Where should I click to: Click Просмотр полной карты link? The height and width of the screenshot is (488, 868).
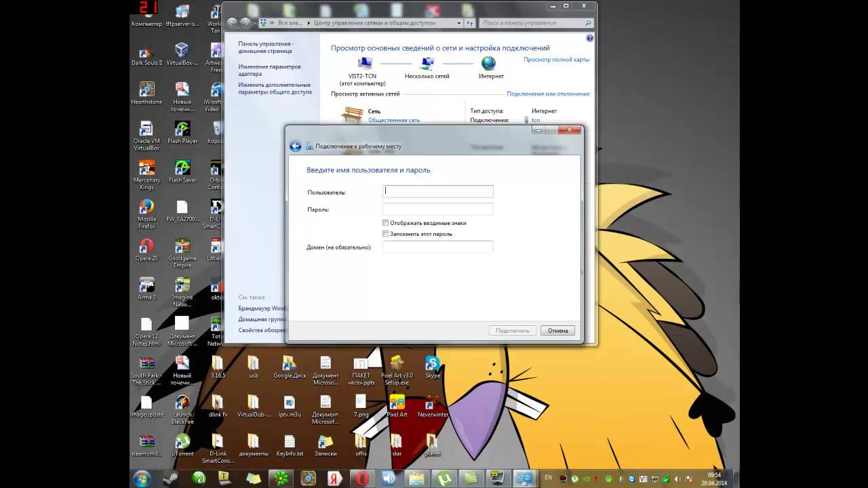pyautogui.click(x=556, y=60)
